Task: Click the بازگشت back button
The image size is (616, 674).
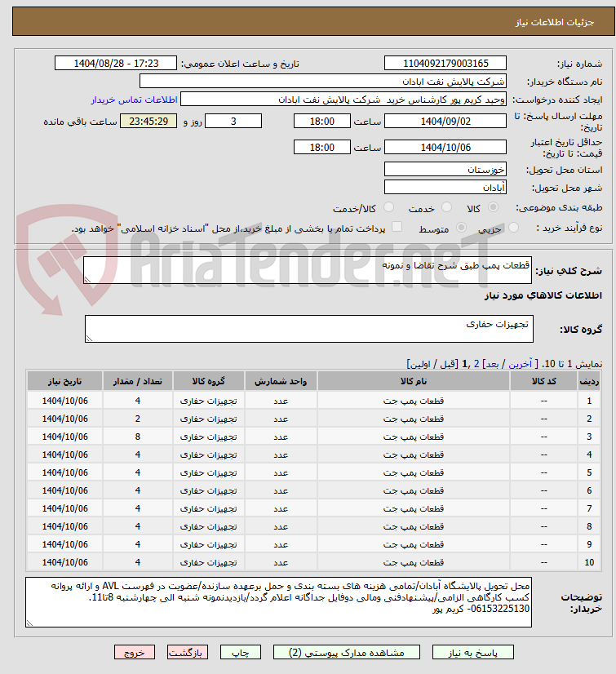Action: point(188,653)
